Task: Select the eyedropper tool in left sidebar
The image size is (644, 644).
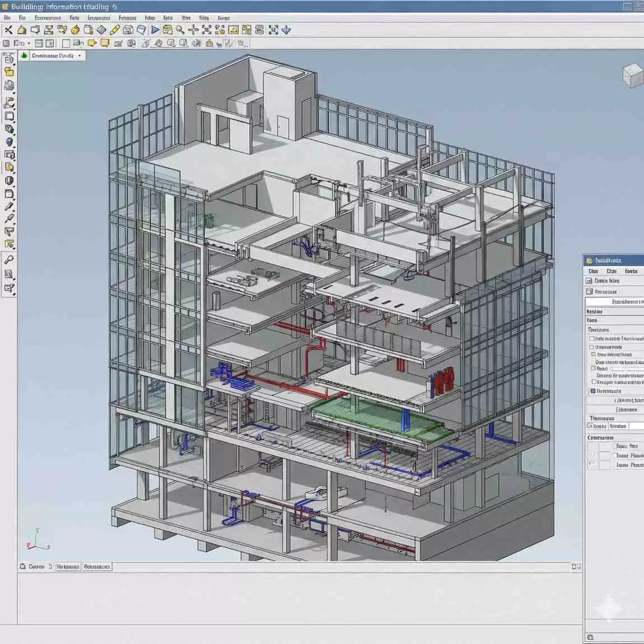Action: [9, 207]
